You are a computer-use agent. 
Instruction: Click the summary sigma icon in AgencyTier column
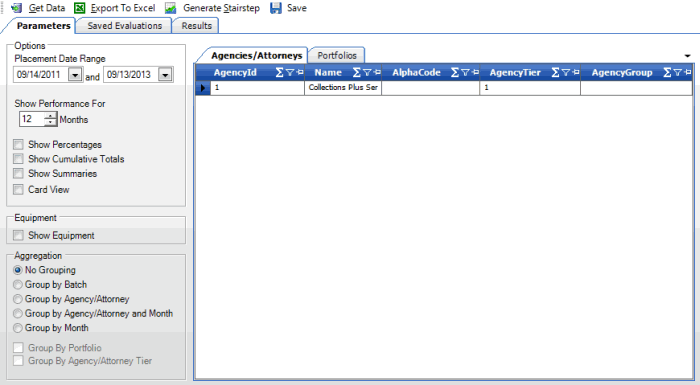coord(555,72)
